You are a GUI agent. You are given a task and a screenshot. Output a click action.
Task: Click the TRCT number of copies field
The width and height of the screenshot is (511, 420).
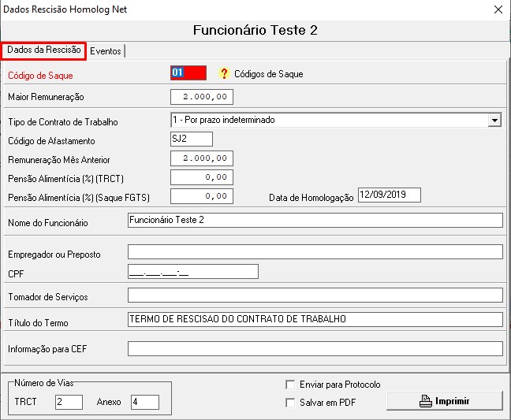click(x=69, y=402)
